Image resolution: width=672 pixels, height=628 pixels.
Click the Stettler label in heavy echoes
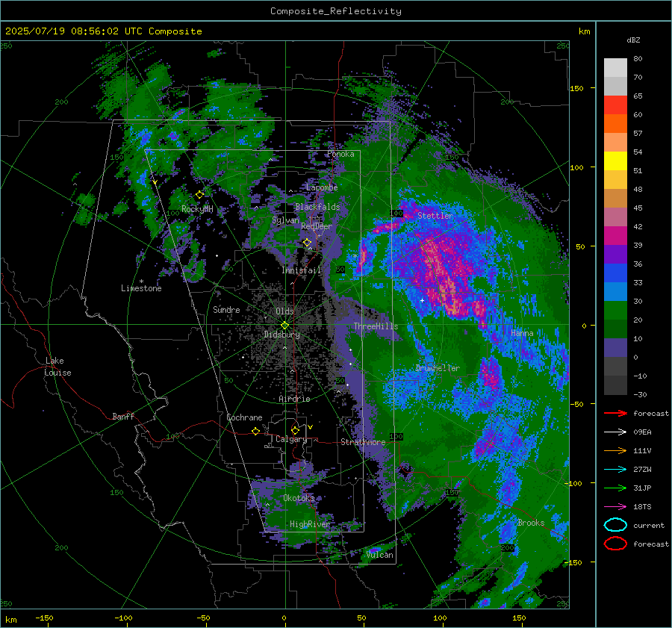tap(435, 216)
